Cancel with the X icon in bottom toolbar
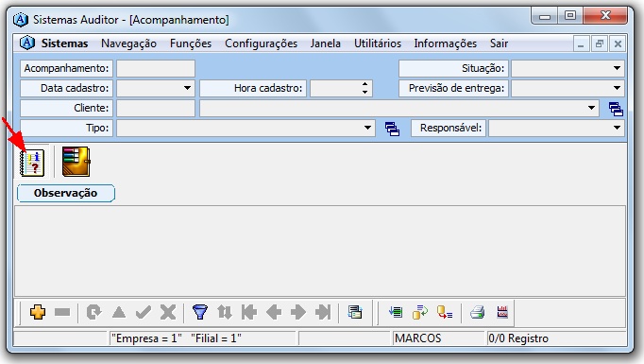Image resolution: width=644 pixels, height=364 pixels. tap(168, 313)
